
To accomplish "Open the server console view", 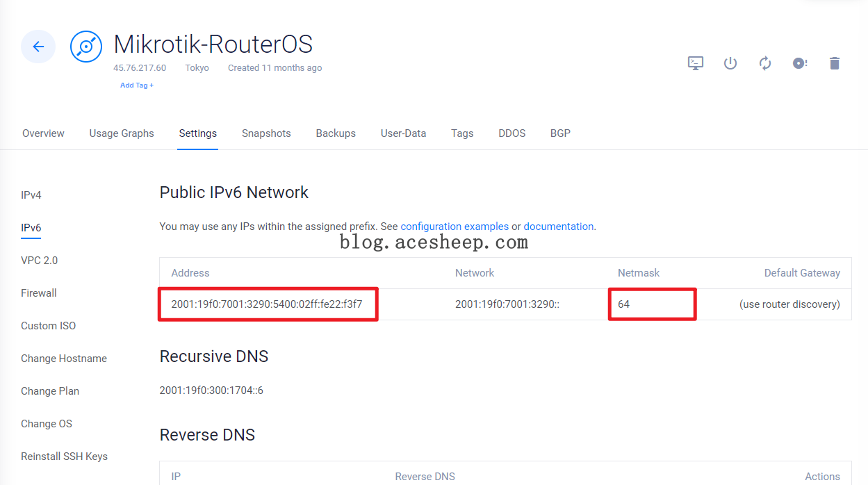I will [x=695, y=63].
